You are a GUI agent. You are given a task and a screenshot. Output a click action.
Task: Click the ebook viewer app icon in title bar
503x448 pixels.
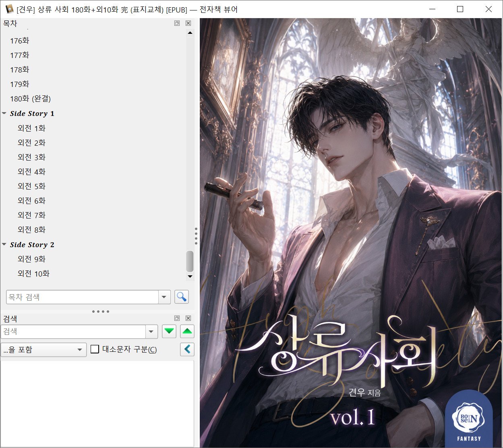click(x=9, y=9)
